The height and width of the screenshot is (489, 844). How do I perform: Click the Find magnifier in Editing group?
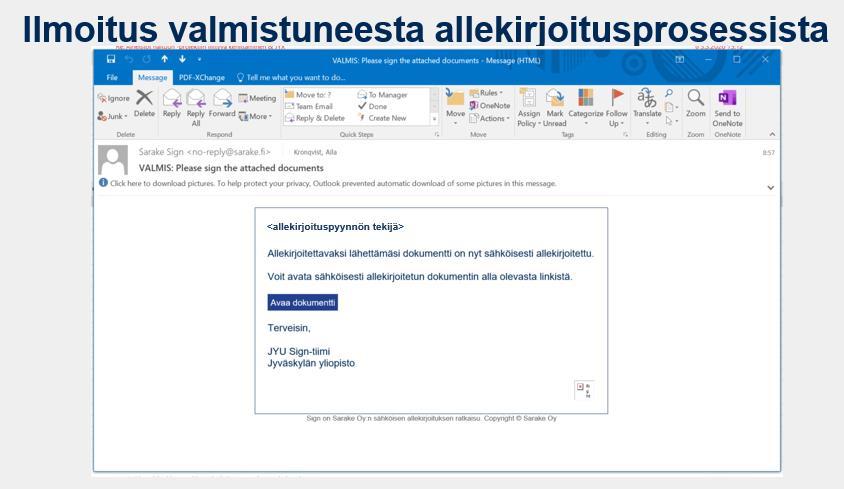[669, 94]
